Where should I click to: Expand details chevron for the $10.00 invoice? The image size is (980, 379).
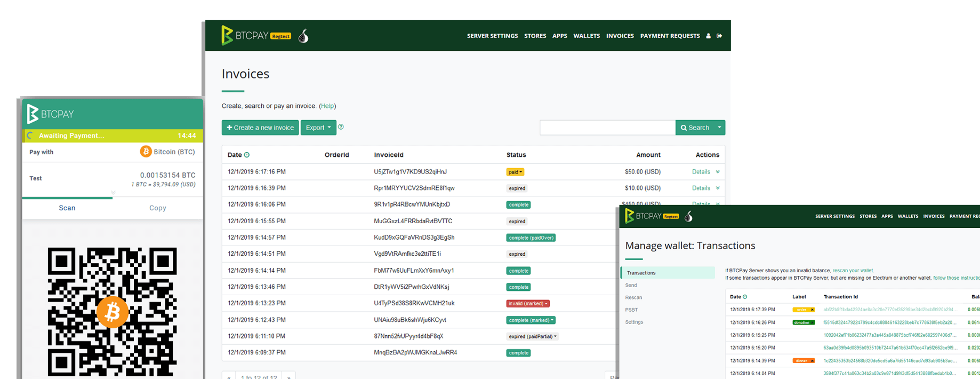718,188
